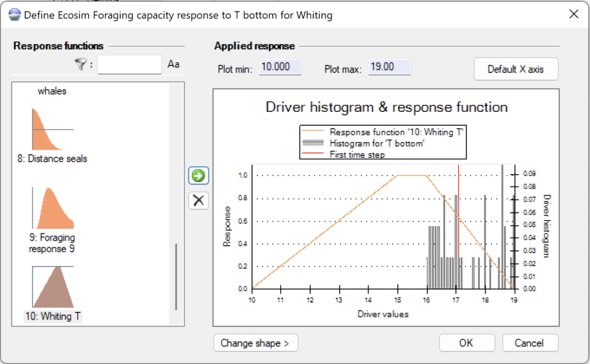Click the funnel filter icon
This screenshot has width=590, height=364.
[81, 65]
